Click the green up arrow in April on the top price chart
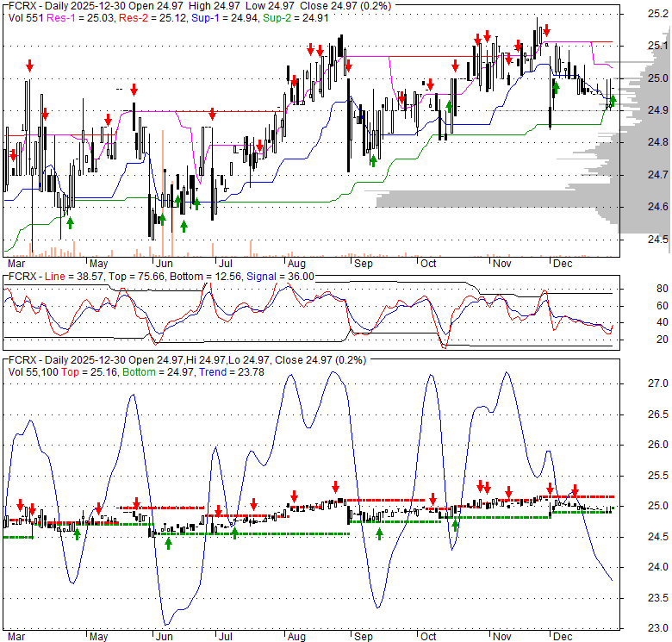 (70, 222)
